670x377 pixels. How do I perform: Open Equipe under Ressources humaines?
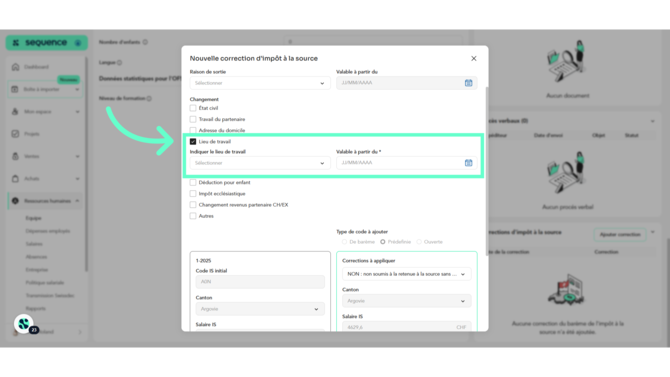(33, 218)
